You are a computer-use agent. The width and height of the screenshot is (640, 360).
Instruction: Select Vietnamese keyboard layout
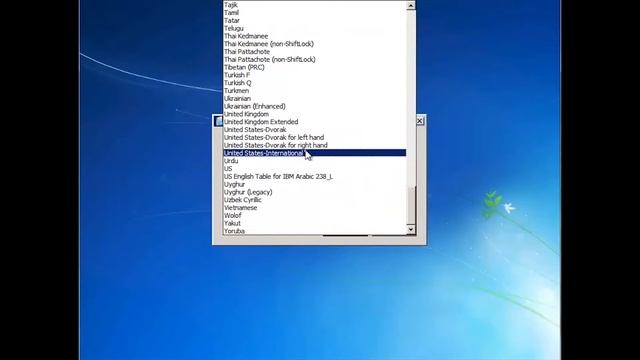tap(315, 207)
